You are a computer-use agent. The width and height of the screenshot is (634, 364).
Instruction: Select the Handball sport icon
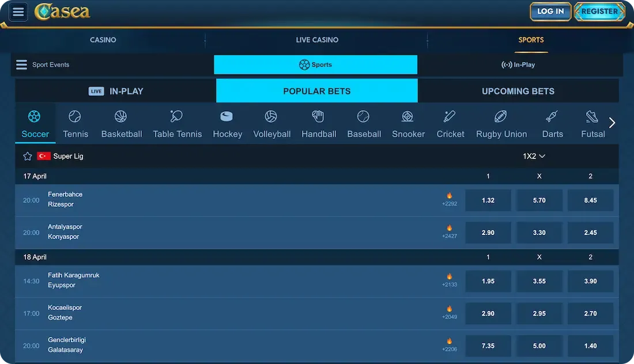pyautogui.click(x=318, y=117)
